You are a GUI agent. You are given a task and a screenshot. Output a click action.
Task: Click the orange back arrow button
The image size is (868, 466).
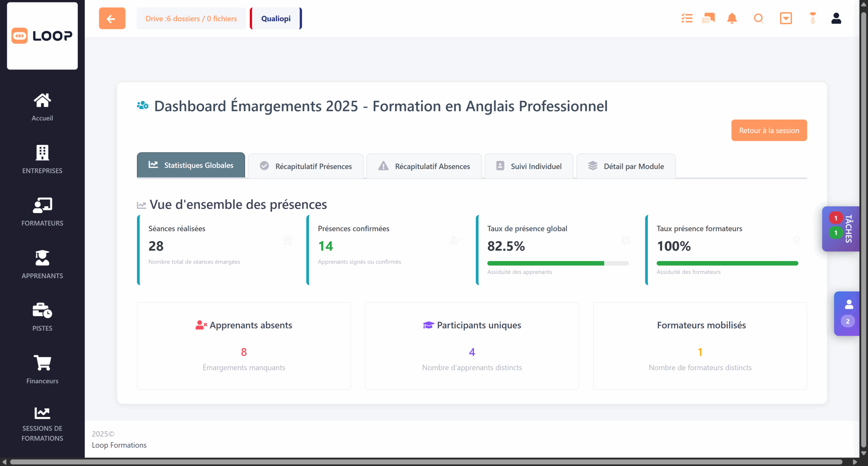(112, 18)
